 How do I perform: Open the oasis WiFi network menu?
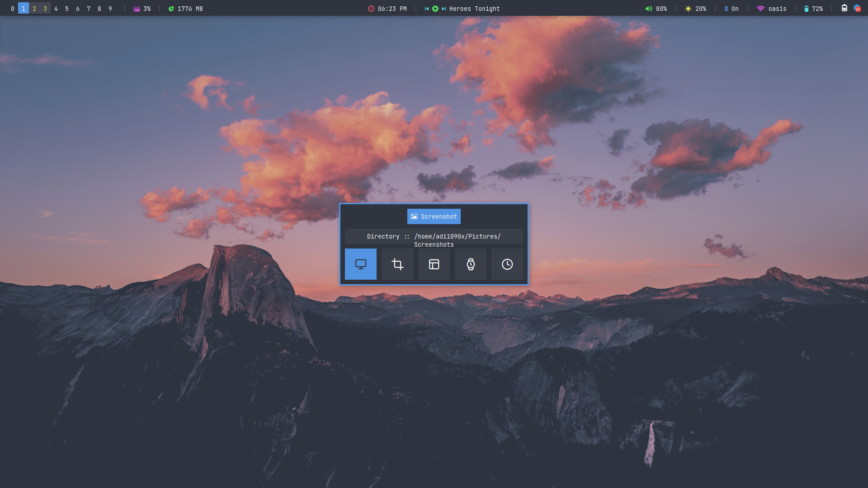pos(772,9)
